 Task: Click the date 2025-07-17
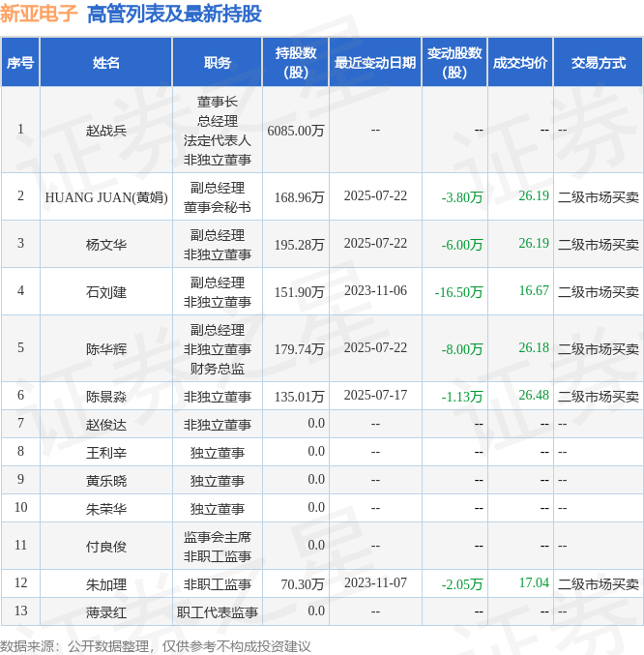coord(375,395)
